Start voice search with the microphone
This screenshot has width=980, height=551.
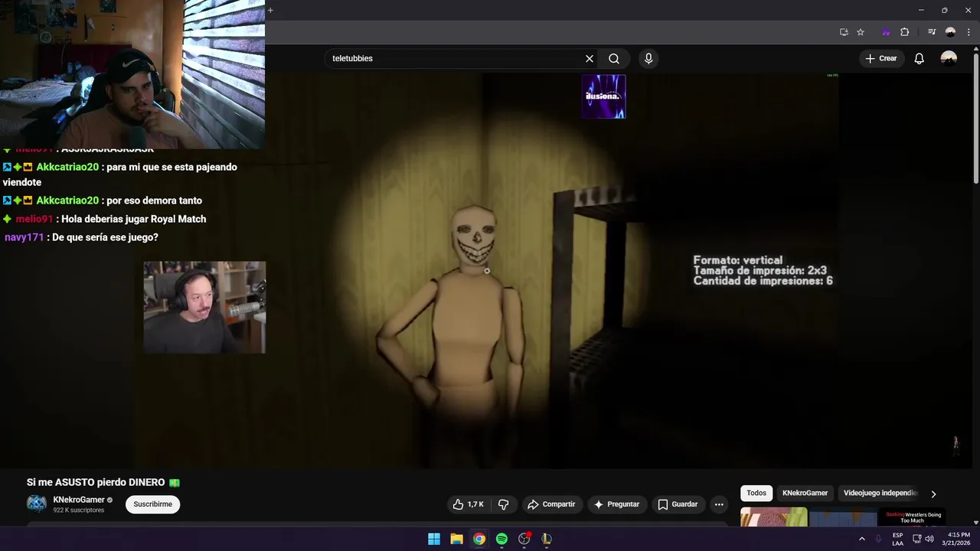[x=648, y=58]
